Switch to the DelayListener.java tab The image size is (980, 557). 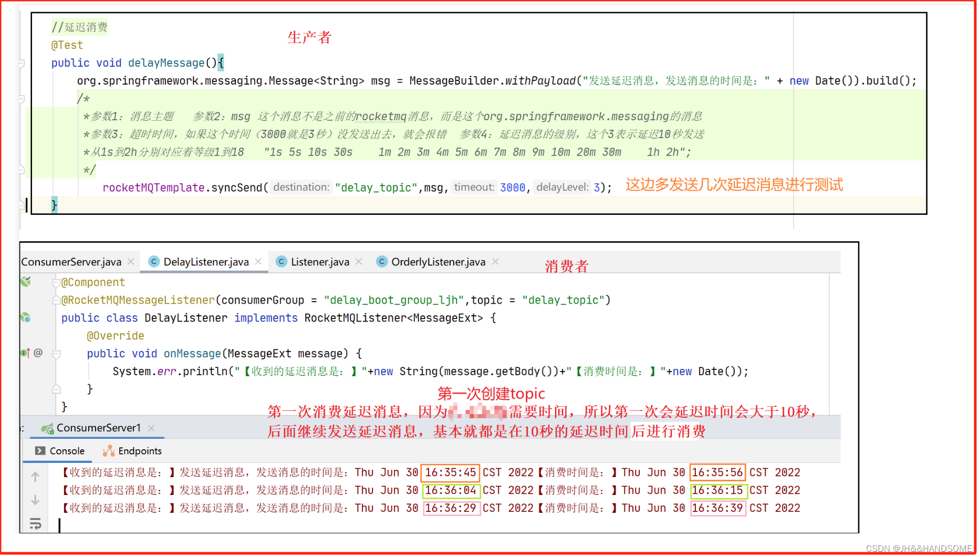(206, 262)
